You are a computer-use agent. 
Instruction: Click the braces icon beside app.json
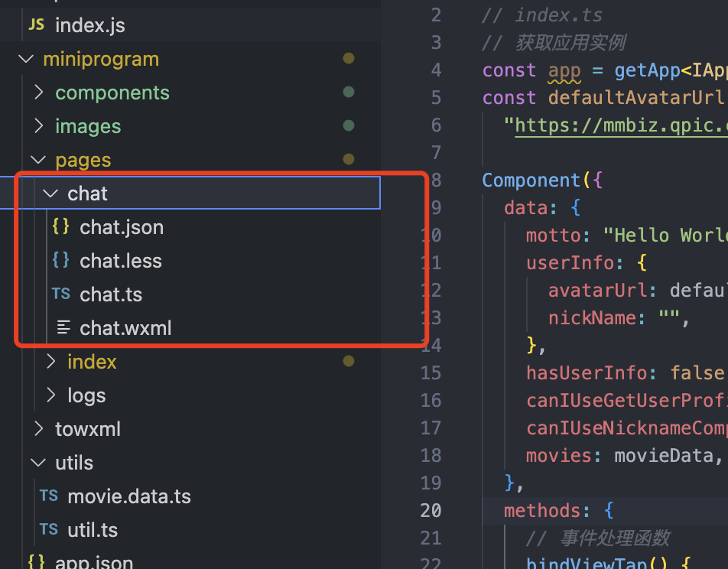point(36,562)
